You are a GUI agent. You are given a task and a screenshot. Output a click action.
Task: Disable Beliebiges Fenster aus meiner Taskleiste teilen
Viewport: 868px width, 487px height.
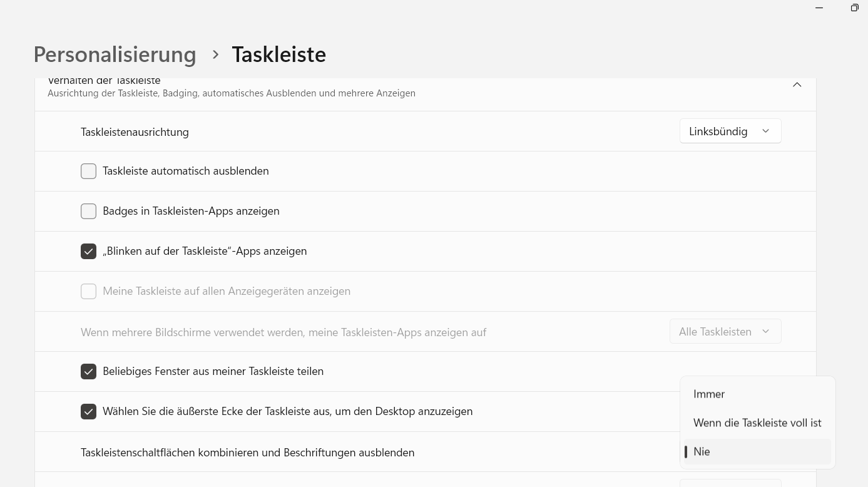(88, 372)
